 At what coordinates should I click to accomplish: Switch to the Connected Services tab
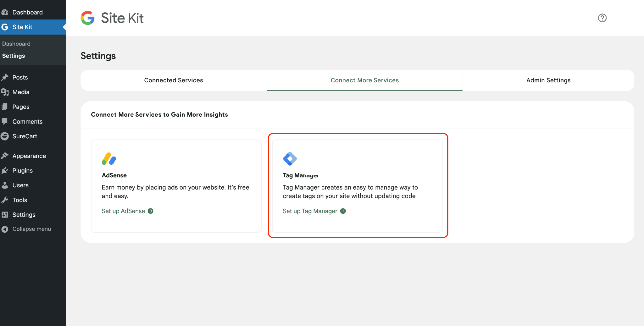[174, 80]
